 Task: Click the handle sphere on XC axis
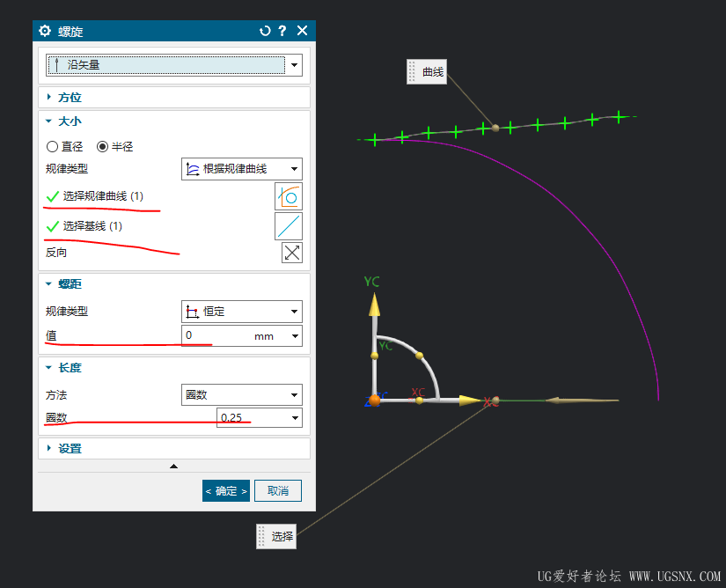pyautogui.click(x=419, y=401)
